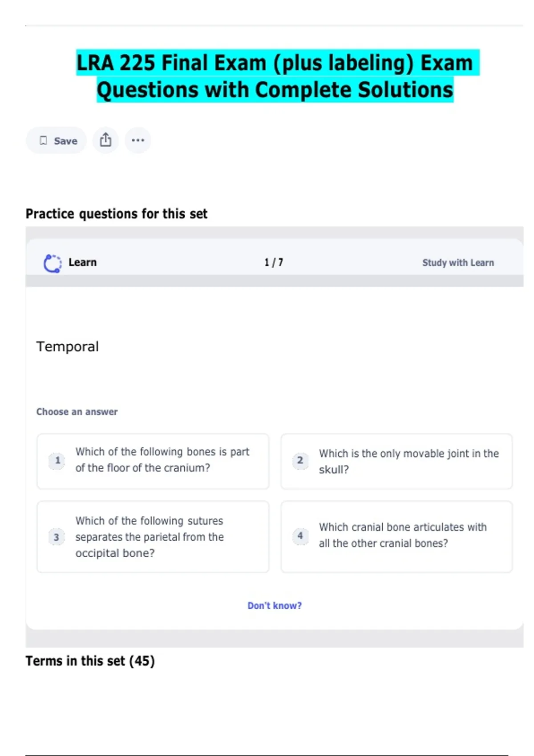Open the three-dot more options menu
Screen dimensions: 534x756
tap(138, 140)
